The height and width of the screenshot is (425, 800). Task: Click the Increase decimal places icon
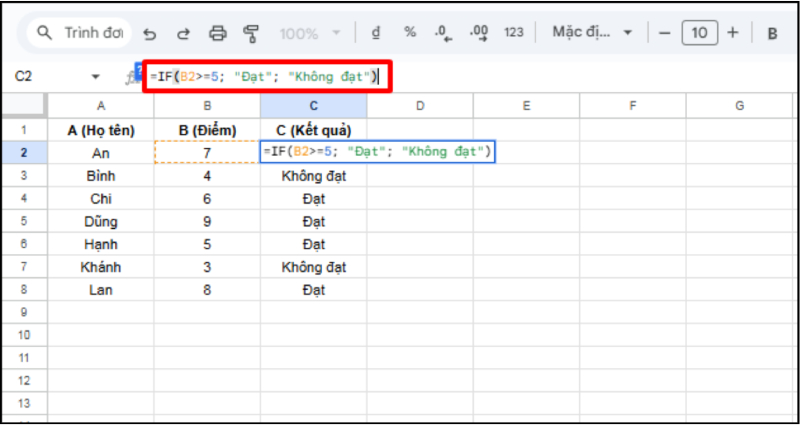(x=479, y=33)
